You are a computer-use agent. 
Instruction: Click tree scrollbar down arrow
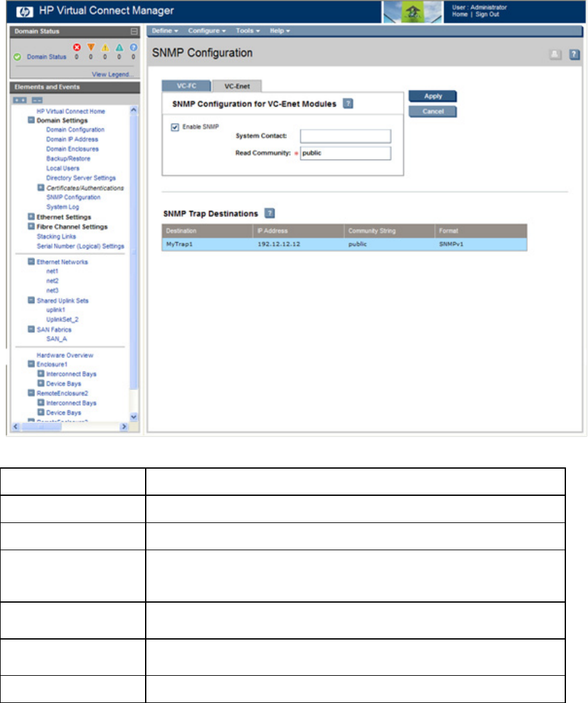[x=133, y=416]
